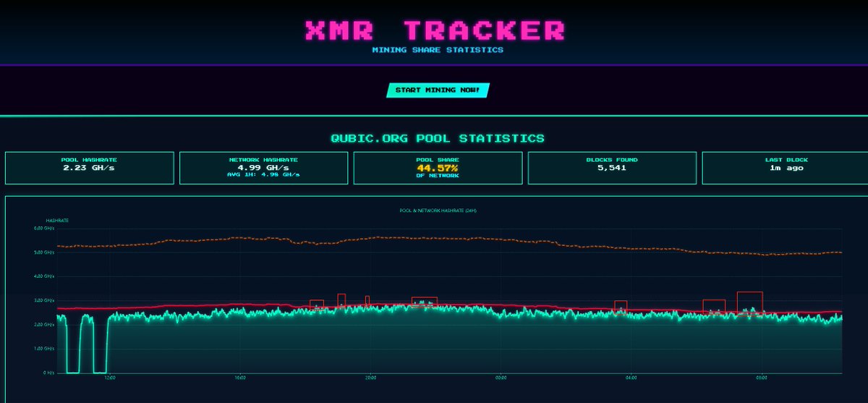The image size is (868, 403).
Task: Click the OF NETWORK label under pool share
Action: point(438,176)
